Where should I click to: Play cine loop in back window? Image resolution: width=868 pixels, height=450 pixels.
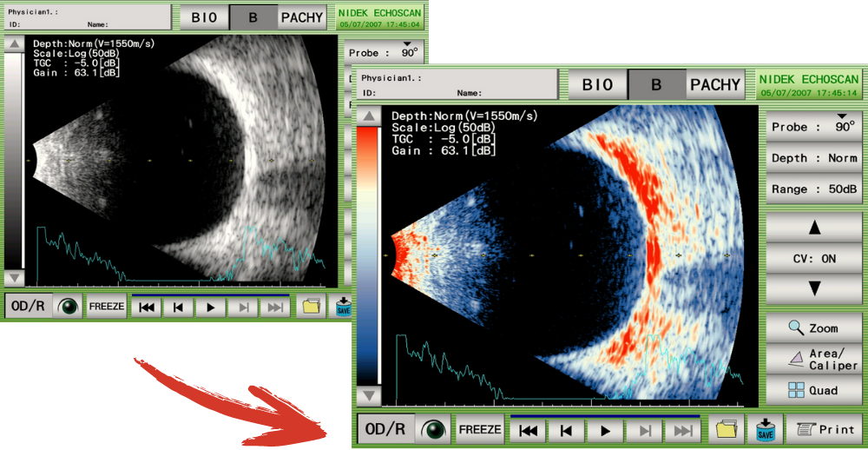pos(210,307)
